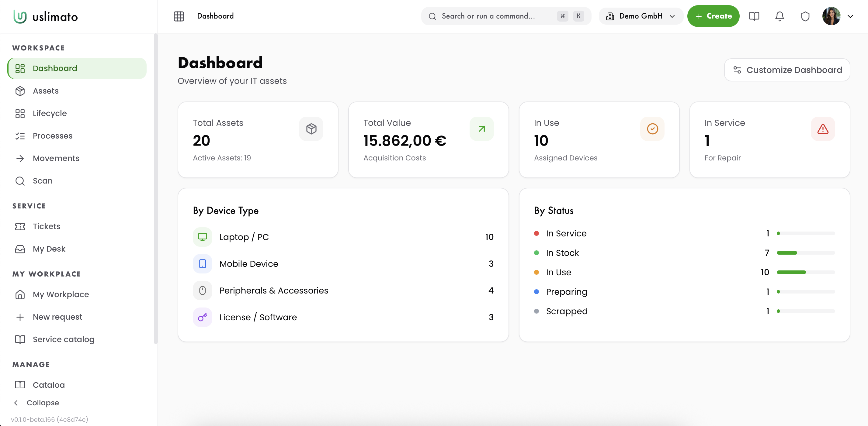Click the Tickets label under Service
The width and height of the screenshot is (868, 426).
[x=47, y=226]
